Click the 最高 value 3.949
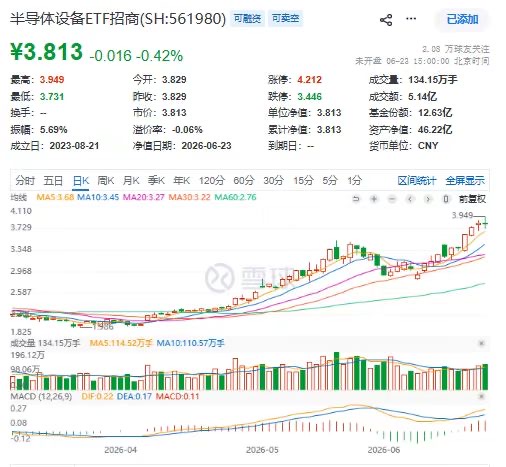 click(x=52, y=80)
